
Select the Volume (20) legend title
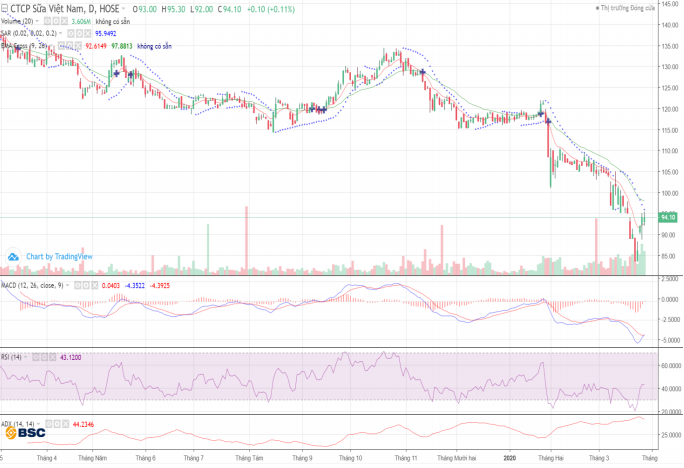[17, 21]
